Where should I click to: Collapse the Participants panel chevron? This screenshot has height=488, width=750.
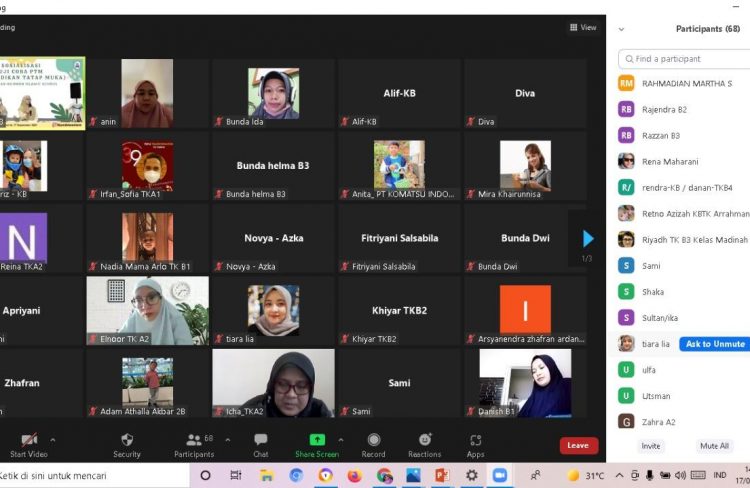(621, 29)
